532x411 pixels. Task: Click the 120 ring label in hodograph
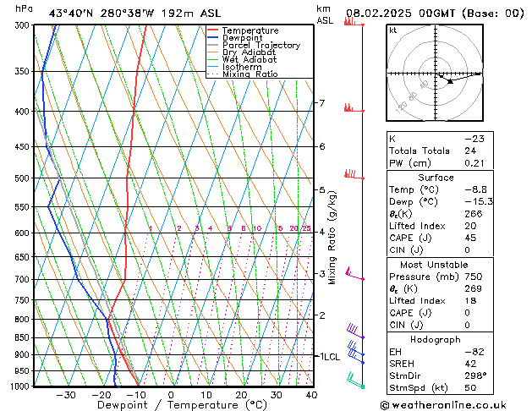click(401, 107)
